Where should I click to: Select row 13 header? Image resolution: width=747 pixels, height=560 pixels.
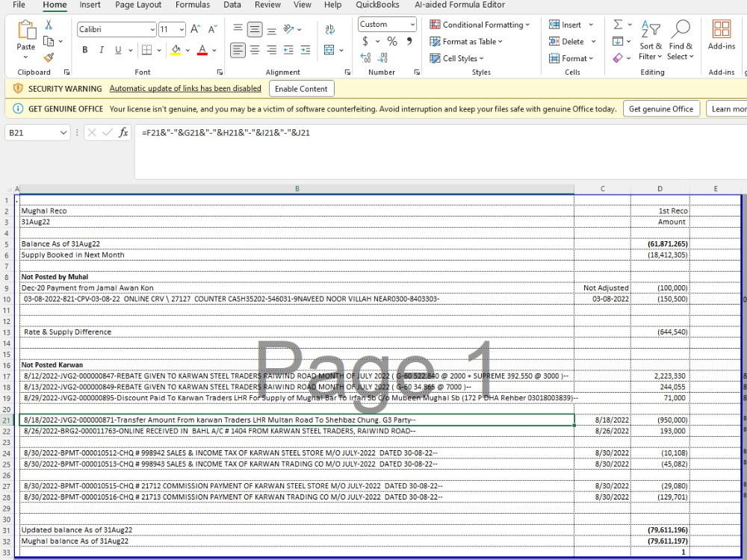coord(7,332)
